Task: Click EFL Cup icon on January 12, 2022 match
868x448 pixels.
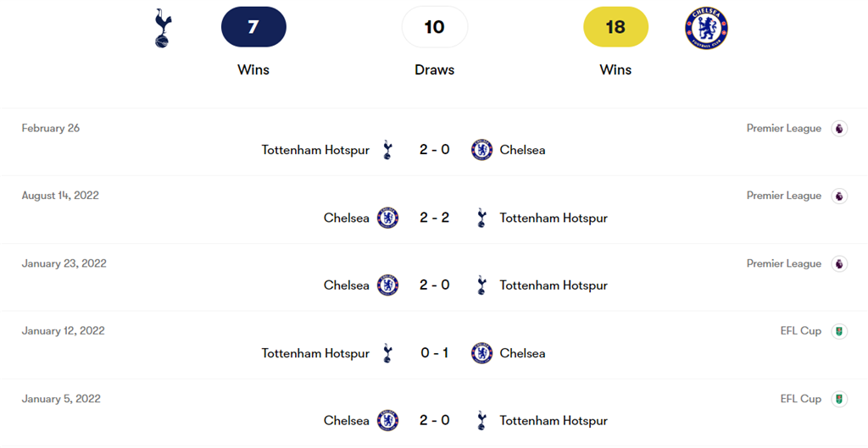Action: [x=839, y=331]
